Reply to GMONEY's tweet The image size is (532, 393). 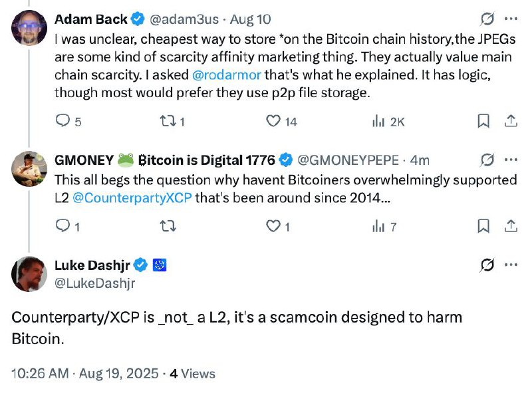[x=63, y=227]
